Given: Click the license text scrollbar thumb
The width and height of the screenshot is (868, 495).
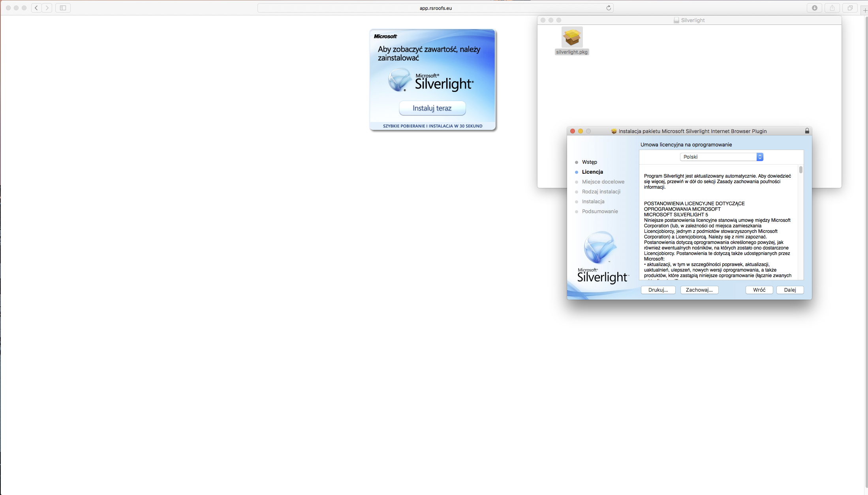Looking at the screenshot, I should tap(801, 170).
